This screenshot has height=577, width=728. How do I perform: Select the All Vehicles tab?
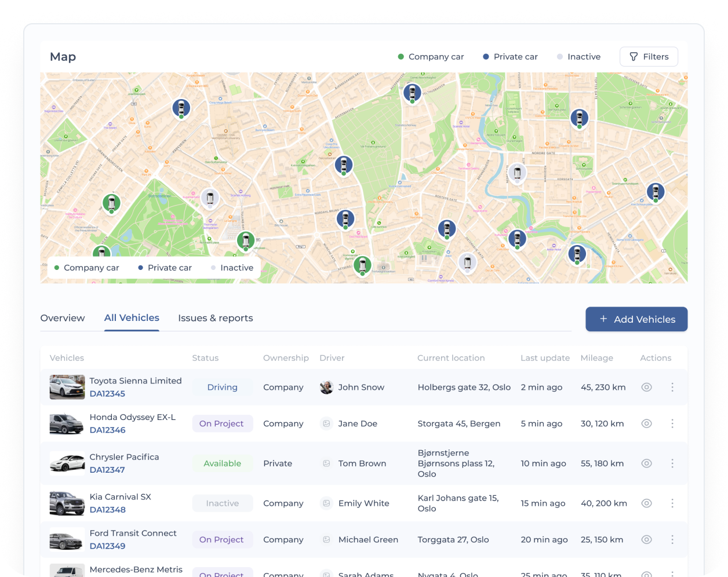point(132,318)
